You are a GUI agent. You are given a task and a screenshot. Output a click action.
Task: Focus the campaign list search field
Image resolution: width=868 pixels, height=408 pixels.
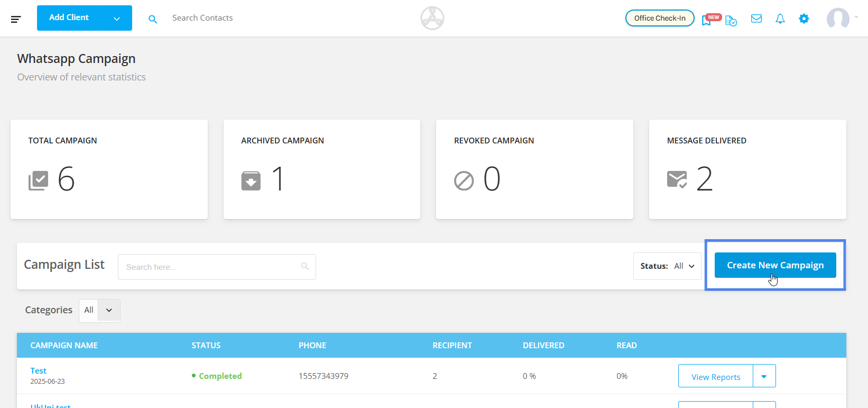217,267
